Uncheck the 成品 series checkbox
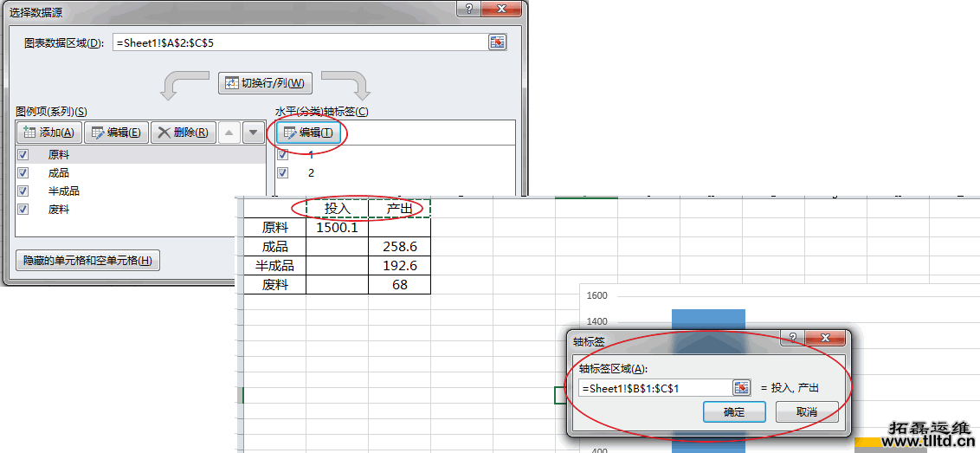This screenshot has height=453, width=980. point(23,173)
